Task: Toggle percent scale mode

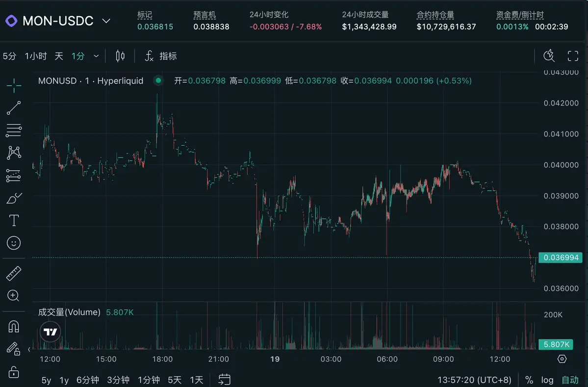Action: click(529, 380)
